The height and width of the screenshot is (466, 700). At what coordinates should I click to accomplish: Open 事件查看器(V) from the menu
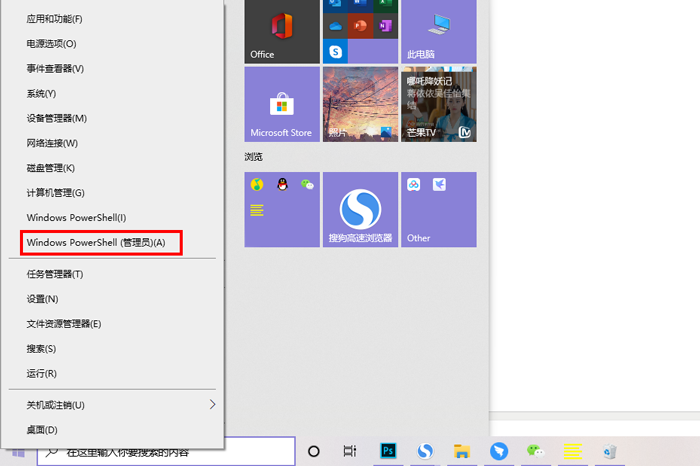112,69
